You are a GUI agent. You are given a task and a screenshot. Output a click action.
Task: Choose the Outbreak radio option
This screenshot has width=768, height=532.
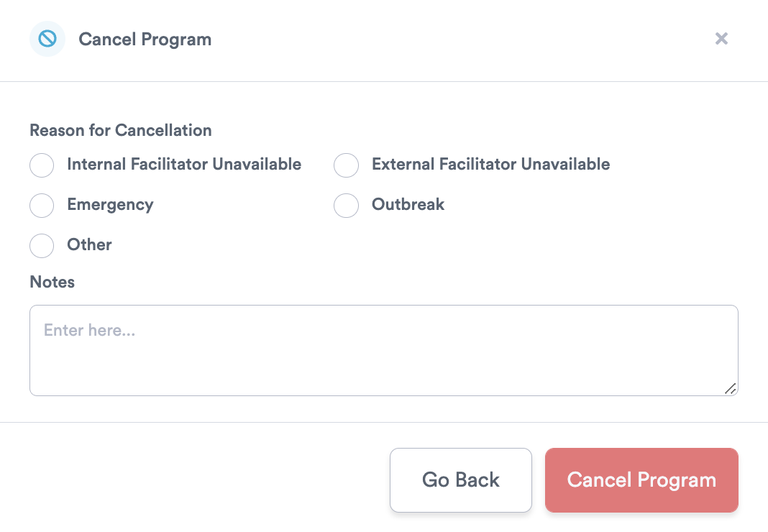pos(347,206)
